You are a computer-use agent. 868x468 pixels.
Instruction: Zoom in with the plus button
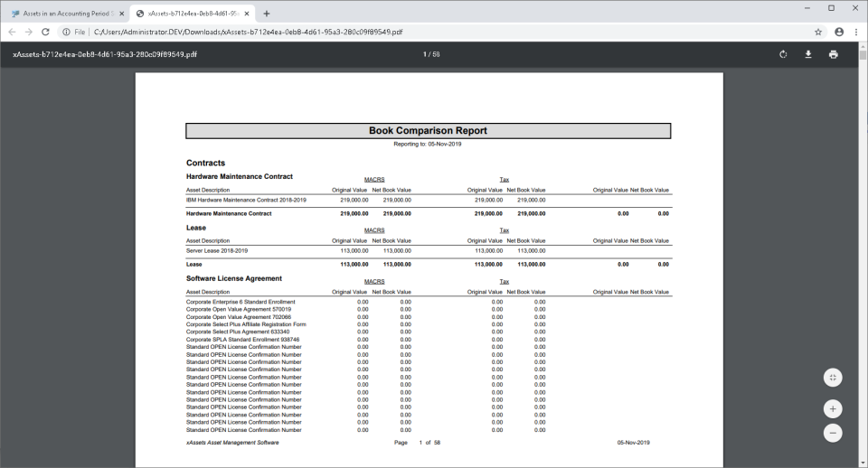click(833, 408)
